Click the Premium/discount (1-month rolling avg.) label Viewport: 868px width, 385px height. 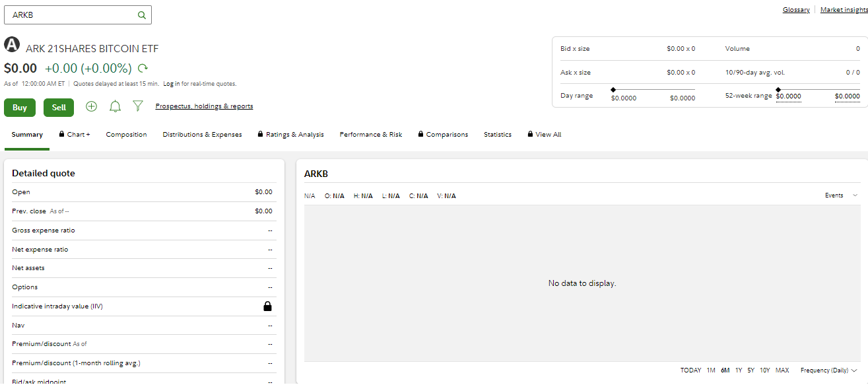coord(77,363)
